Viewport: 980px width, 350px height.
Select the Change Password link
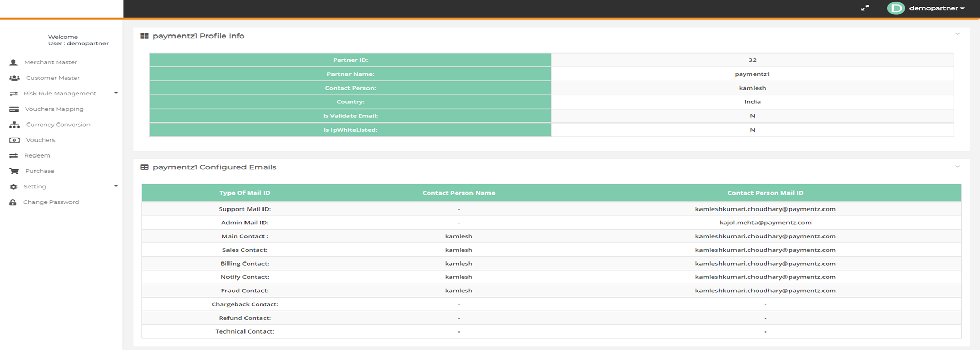point(51,202)
